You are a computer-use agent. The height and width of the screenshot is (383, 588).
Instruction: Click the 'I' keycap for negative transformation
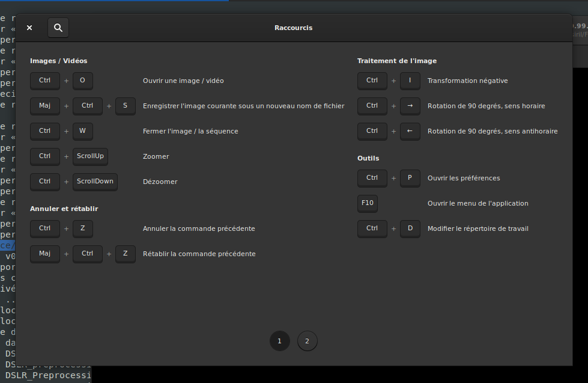(x=410, y=81)
